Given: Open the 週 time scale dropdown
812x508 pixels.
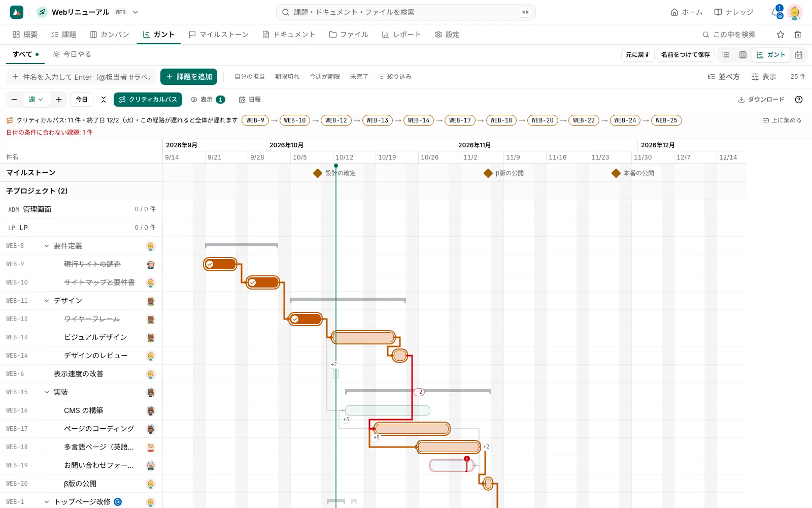Looking at the screenshot, I should click(36, 100).
